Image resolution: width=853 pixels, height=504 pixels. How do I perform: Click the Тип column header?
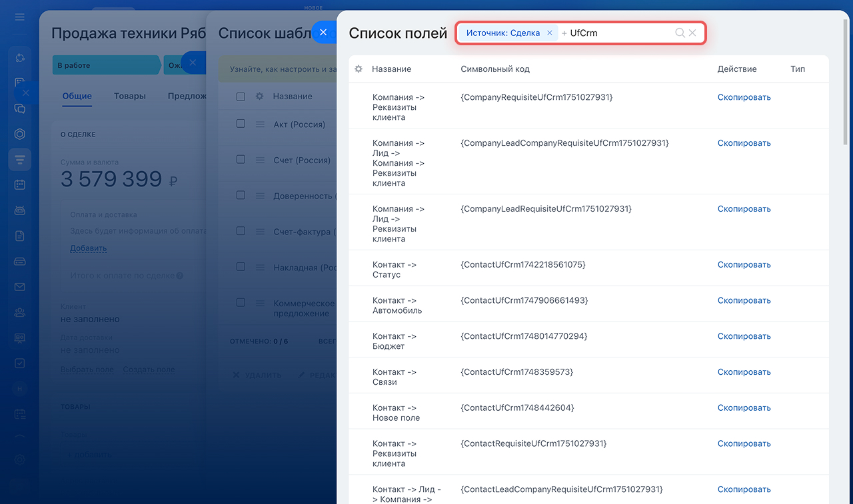[798, 69]
